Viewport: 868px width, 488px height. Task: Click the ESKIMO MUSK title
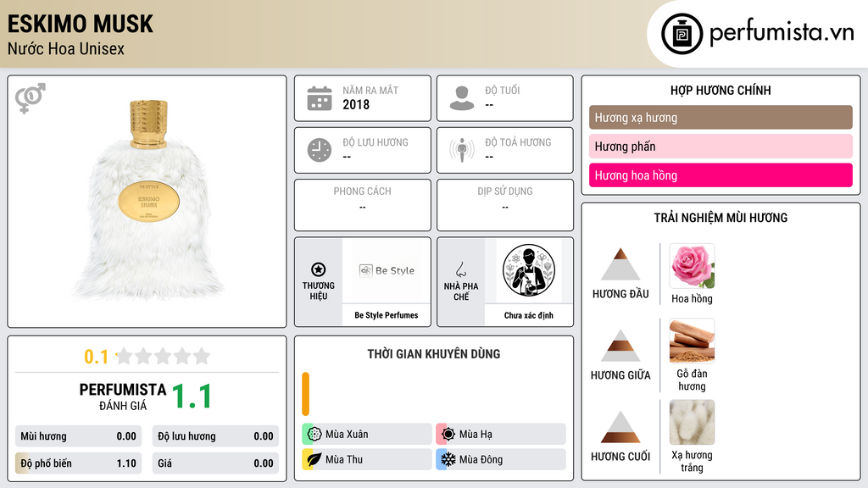(81, 24)
